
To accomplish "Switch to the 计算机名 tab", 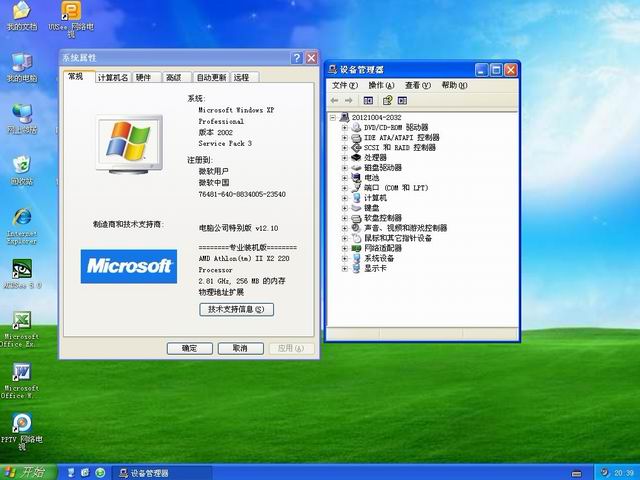I will point(112,77).
